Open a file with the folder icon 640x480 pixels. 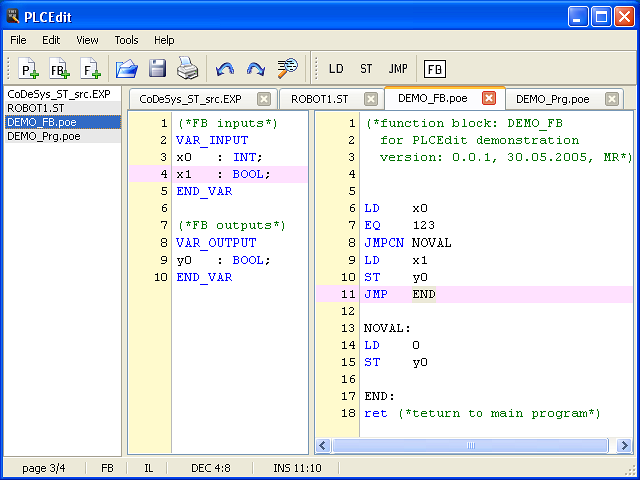coord(127,69)
